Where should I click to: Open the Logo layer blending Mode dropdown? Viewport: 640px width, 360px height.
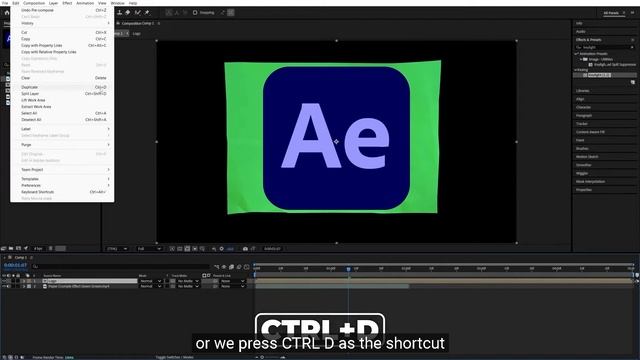(150, 281)
